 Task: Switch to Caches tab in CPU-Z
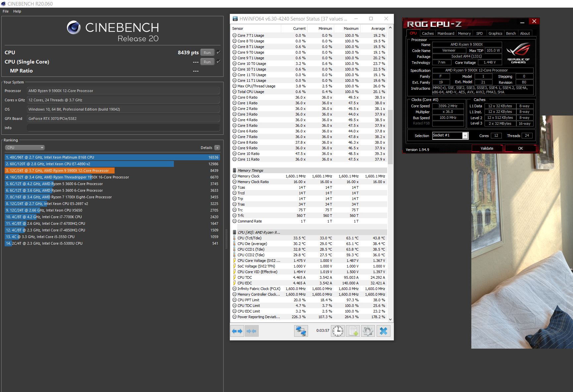[x=428, y=33]
